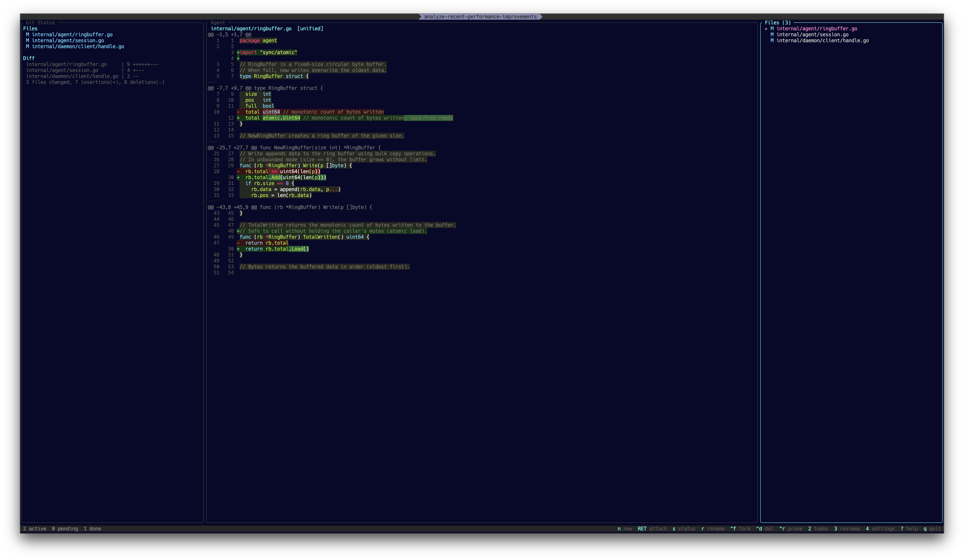Click the removed 'rb.total += uint64(len(p))' line
The image size is (964, 560).
tap(279, 171)
